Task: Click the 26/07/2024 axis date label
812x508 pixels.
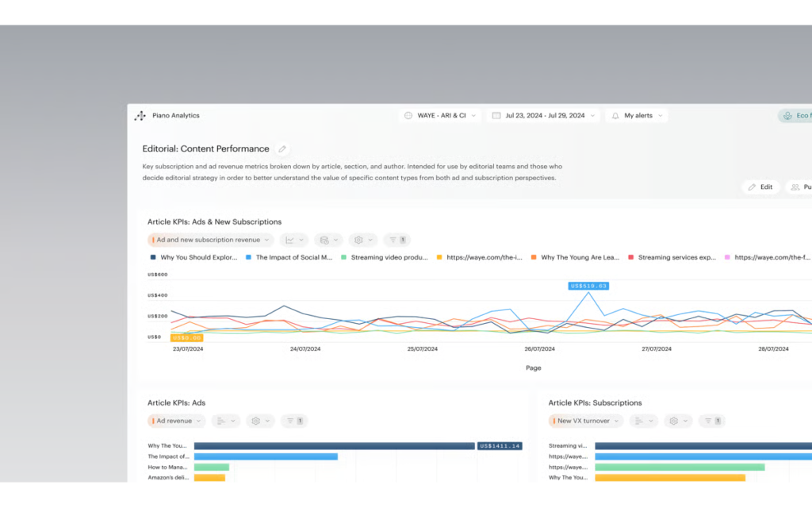Action: (x=539, y=349)
